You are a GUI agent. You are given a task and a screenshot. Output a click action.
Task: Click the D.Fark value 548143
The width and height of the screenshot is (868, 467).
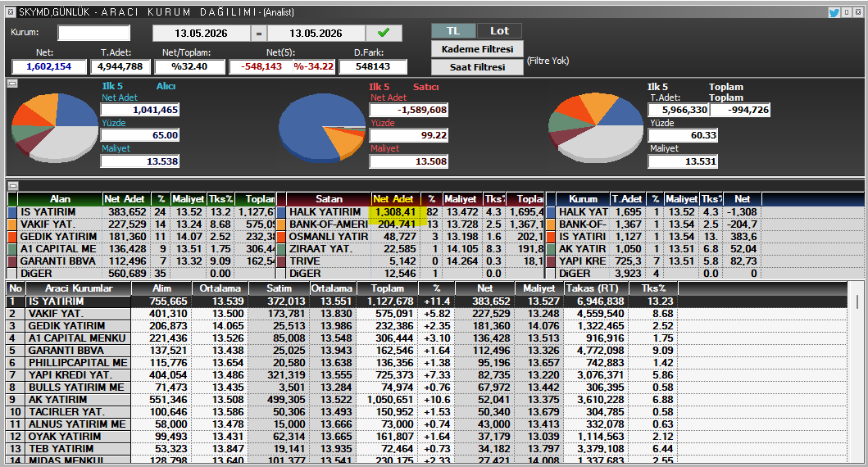373,66
